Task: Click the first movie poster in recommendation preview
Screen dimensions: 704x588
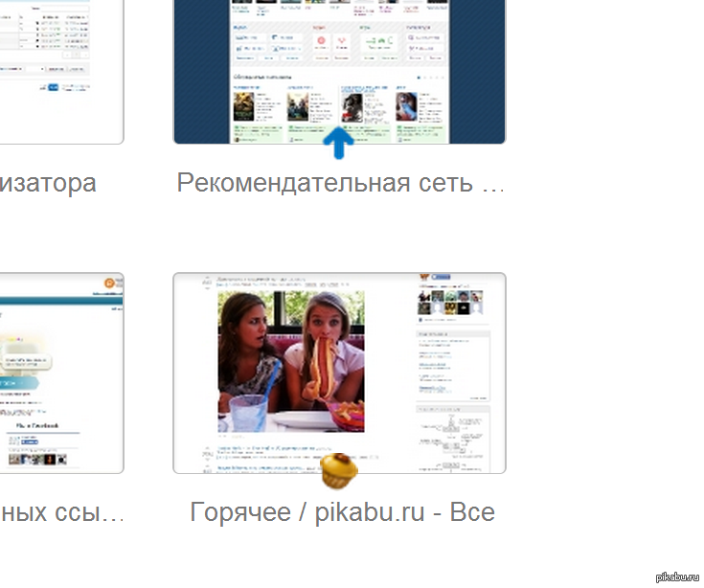Action: pos(242,105)
